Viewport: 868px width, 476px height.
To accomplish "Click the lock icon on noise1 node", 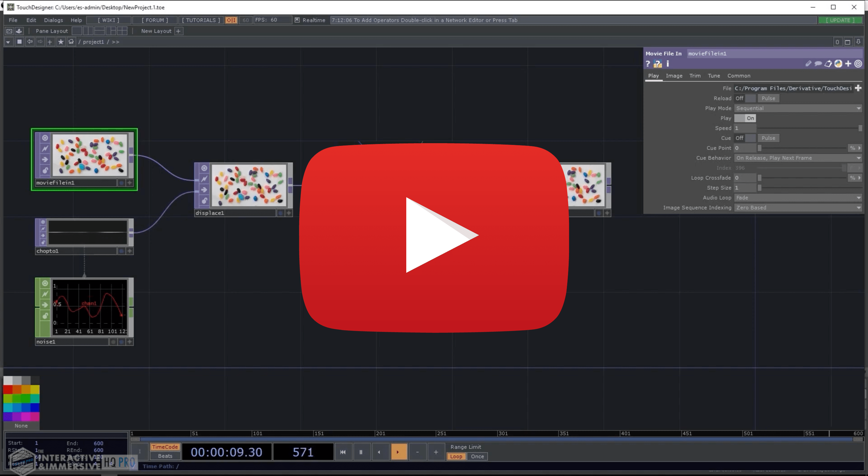I will pyautogui.click(x=45, y=316).
